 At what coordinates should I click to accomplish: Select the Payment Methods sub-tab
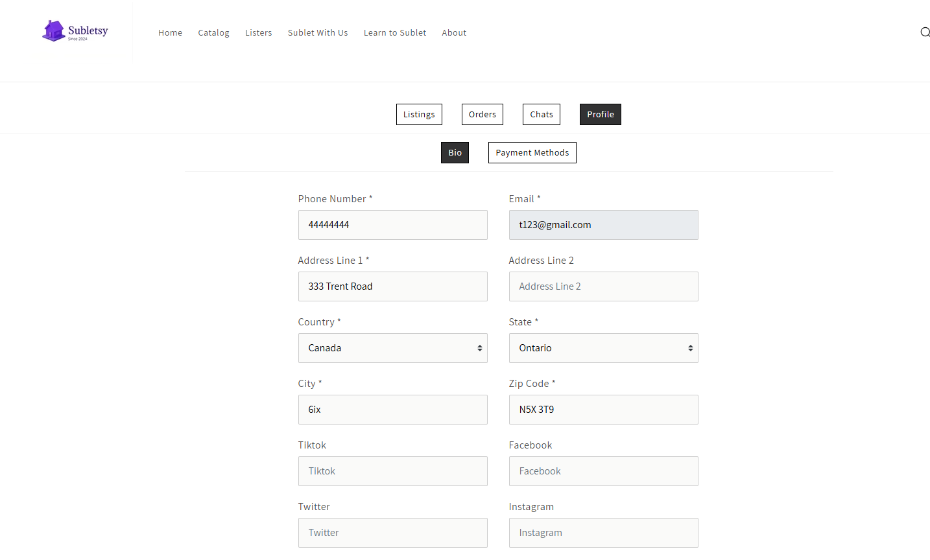(x=532, y=153)
